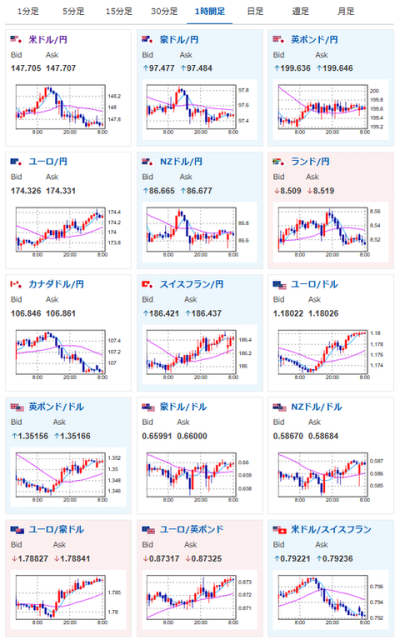
Task: Click the flag icon beside 英ポンド/円
Action: point(278,40)
